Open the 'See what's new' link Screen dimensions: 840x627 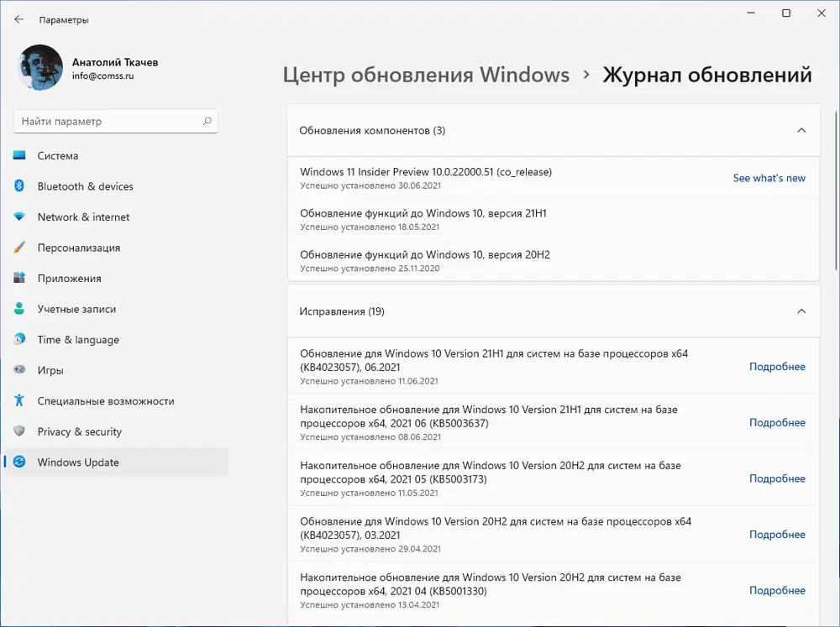click(769, 178)
